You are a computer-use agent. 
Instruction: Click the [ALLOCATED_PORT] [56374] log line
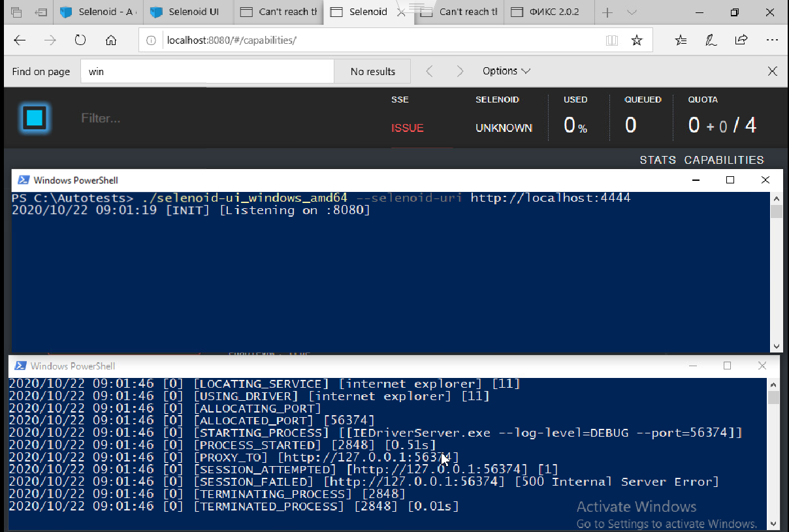click(192, 420)
